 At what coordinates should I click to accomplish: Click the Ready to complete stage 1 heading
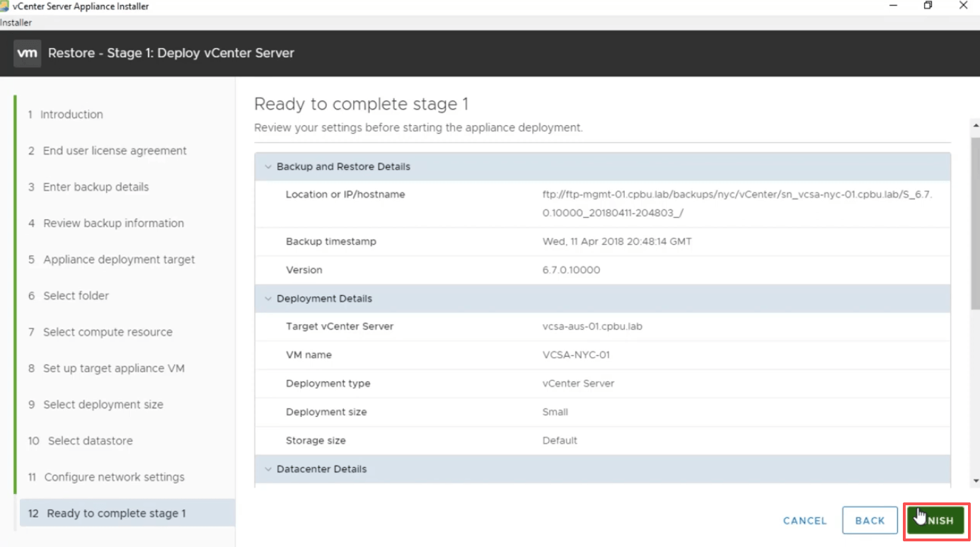[362, 105]
